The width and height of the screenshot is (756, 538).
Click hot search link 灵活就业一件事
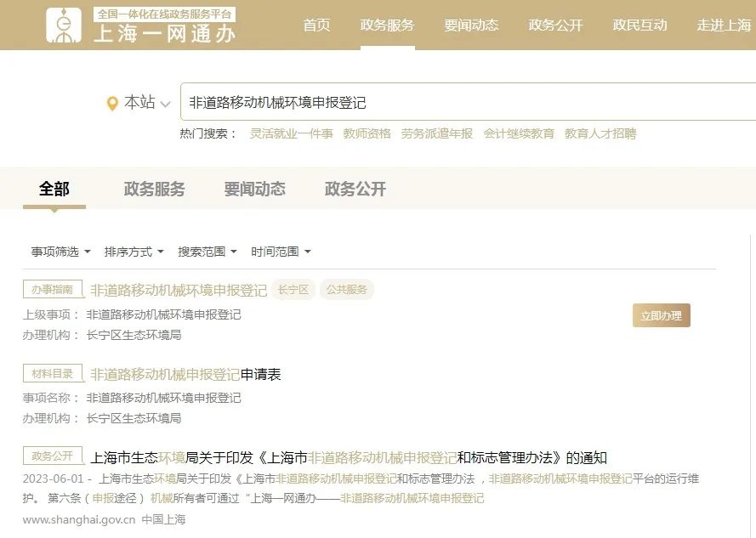(291, 133)
